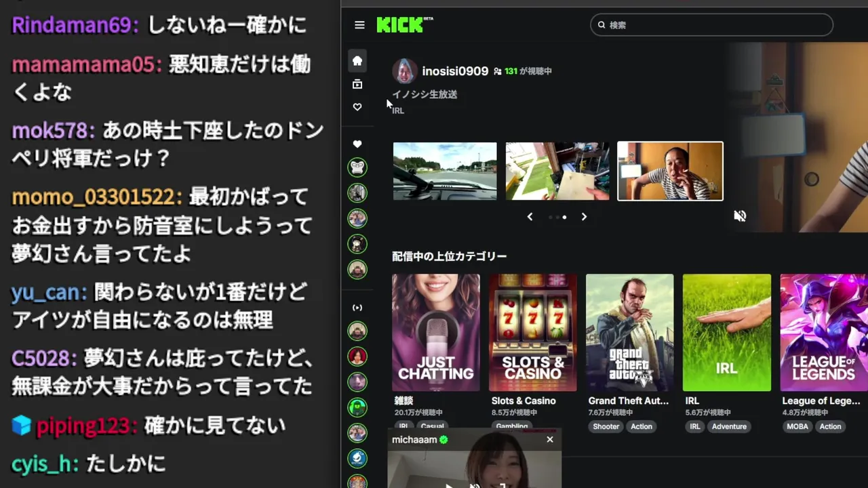868x488 pixels.
Task: Select the Adventure tag
Action: 729,426
